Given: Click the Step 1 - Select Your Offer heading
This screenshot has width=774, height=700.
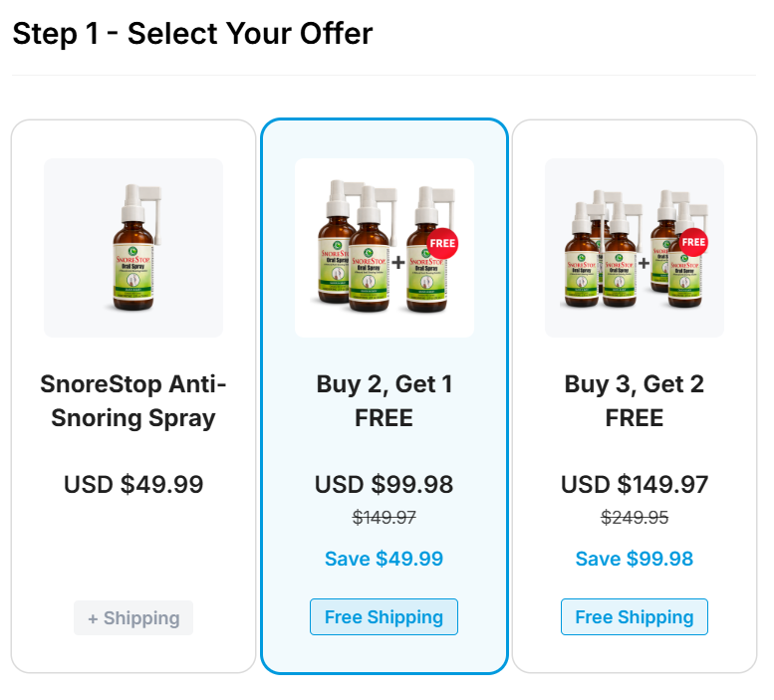Looking at the screenshot, I should click(x=192, y=34).
